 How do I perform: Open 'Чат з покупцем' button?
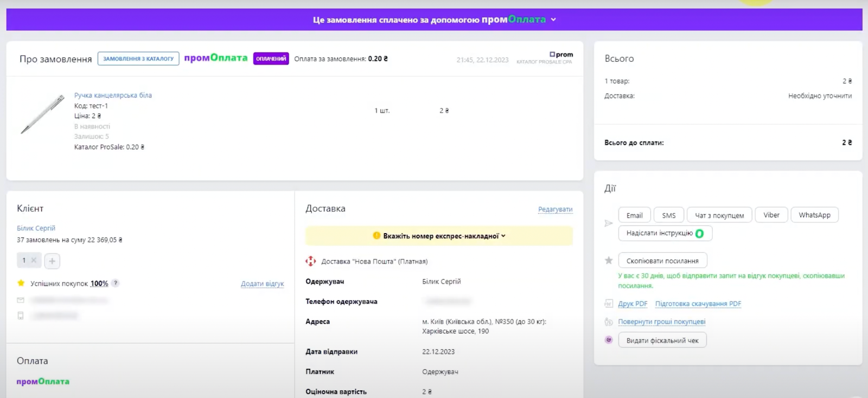coord(719,215)
